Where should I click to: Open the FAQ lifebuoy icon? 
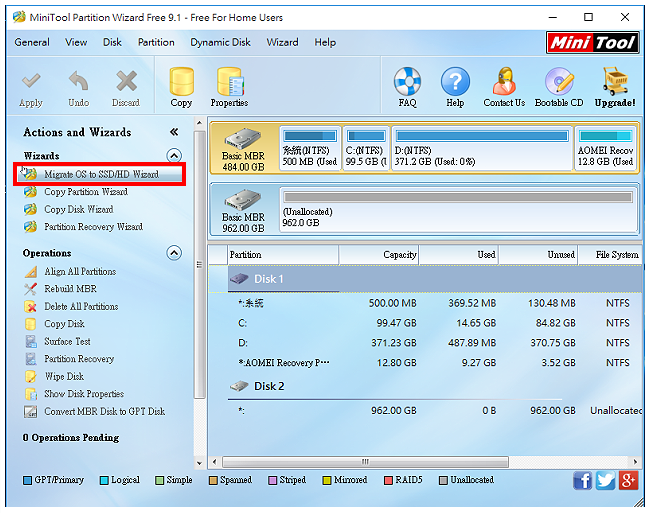(x=408, y=81)
